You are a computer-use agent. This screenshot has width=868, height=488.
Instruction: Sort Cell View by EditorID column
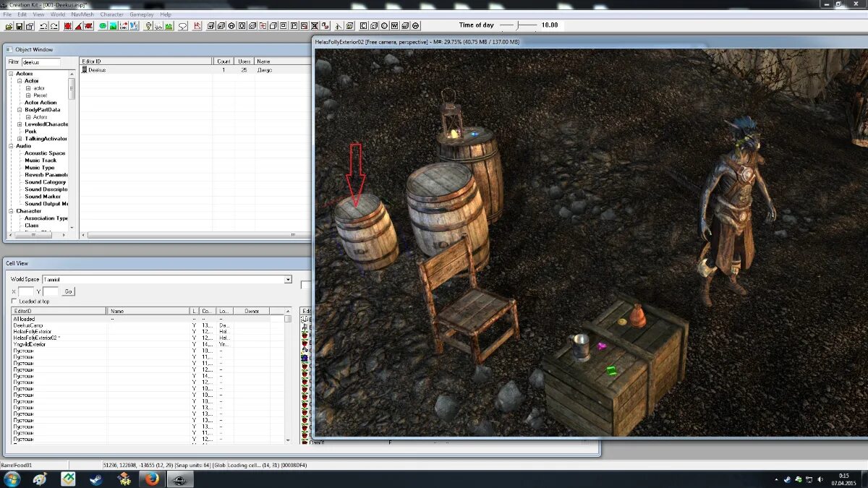(x=59, y=311)
